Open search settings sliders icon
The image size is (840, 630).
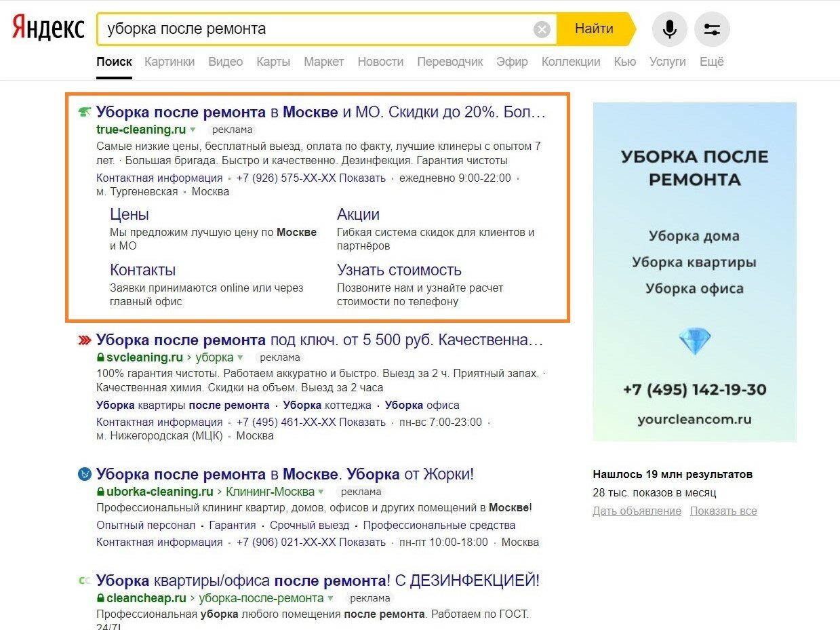pyautogui.click(x=712, y=29)
